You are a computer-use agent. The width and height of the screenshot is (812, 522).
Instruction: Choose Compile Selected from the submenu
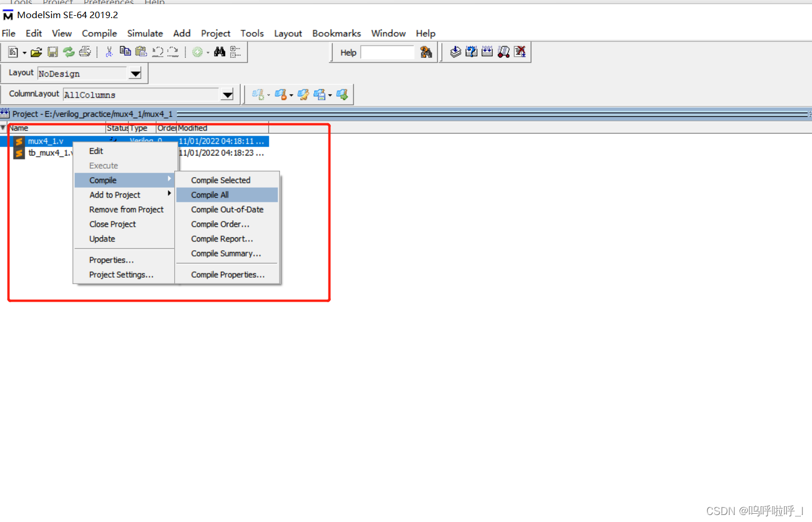pyautogui.click(x=227, y=180)
